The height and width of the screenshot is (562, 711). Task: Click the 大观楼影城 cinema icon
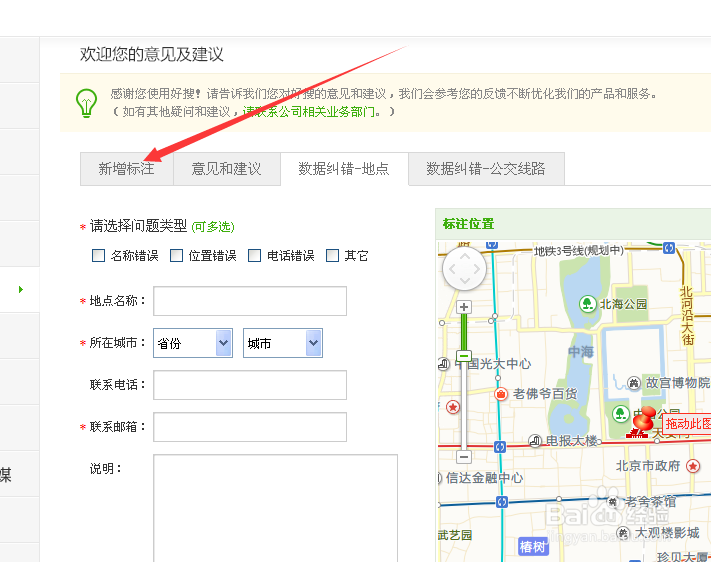[x=623, y=533]
